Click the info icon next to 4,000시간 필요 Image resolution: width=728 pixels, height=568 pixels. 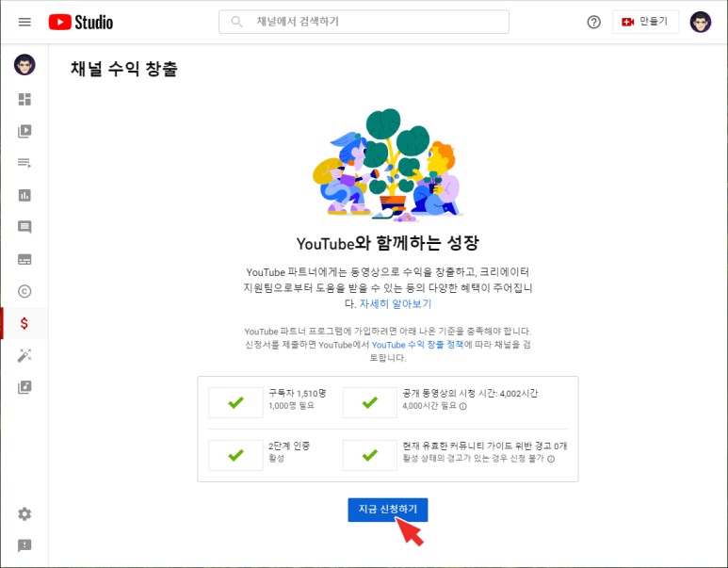463,406
